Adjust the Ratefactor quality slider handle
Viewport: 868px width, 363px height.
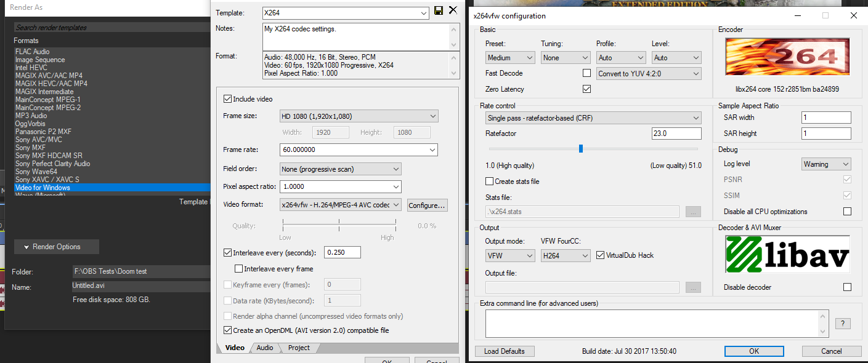[581, 148]
